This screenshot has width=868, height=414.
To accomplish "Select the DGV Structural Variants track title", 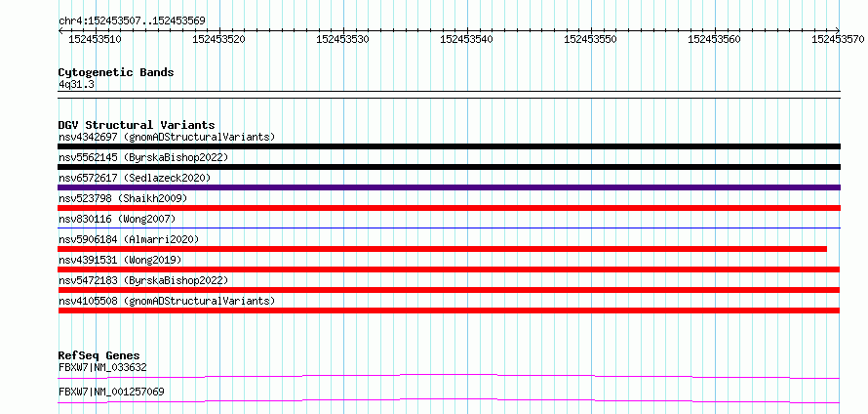I will pyautogui.click(x=137, y=125).
